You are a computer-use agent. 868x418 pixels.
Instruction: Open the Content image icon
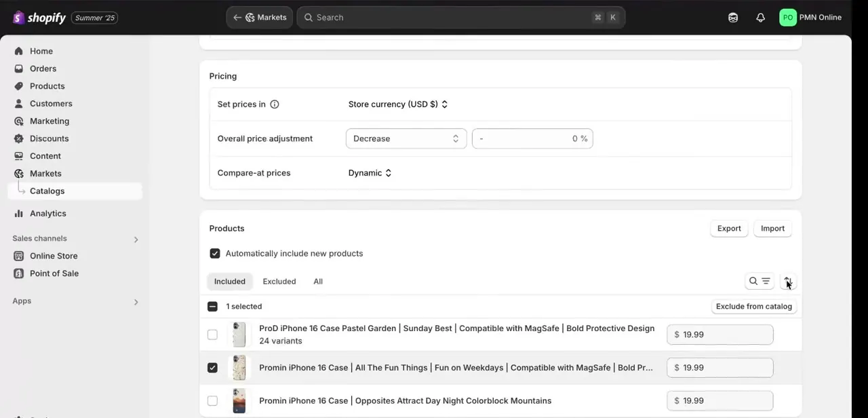pyautogui.click(x=18, y=156)
